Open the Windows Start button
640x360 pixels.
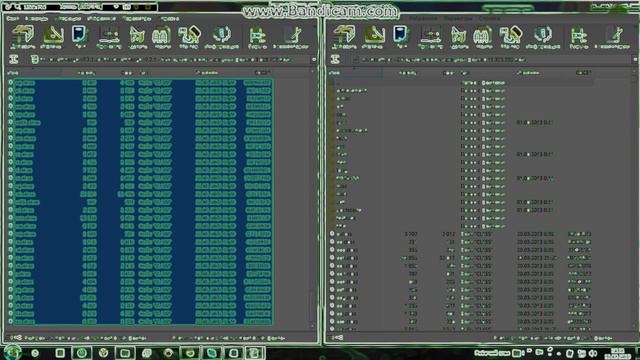(12, 353)
